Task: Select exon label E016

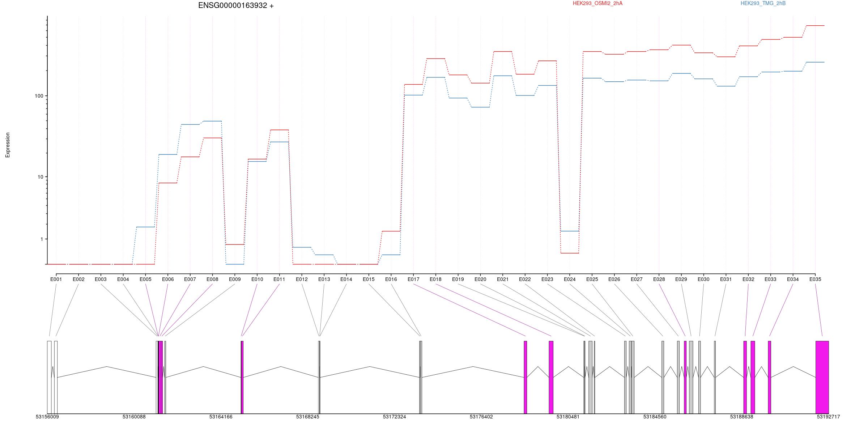Action: (x=391, y=279)
